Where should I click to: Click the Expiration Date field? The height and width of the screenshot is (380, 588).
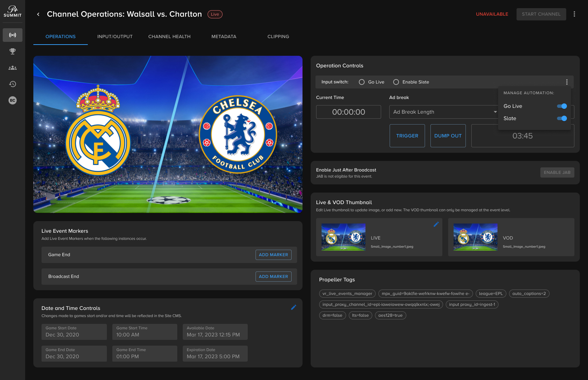(215, 353)
